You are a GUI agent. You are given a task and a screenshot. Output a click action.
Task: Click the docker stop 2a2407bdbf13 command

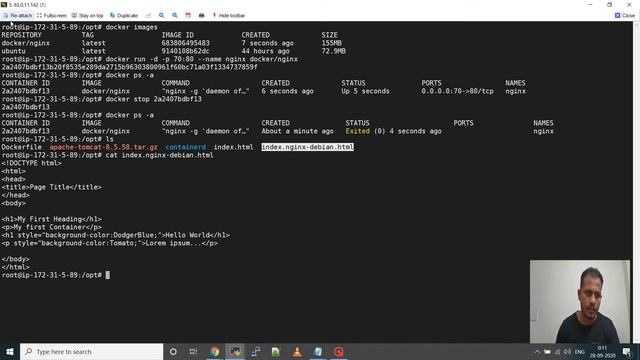[153, 99]
